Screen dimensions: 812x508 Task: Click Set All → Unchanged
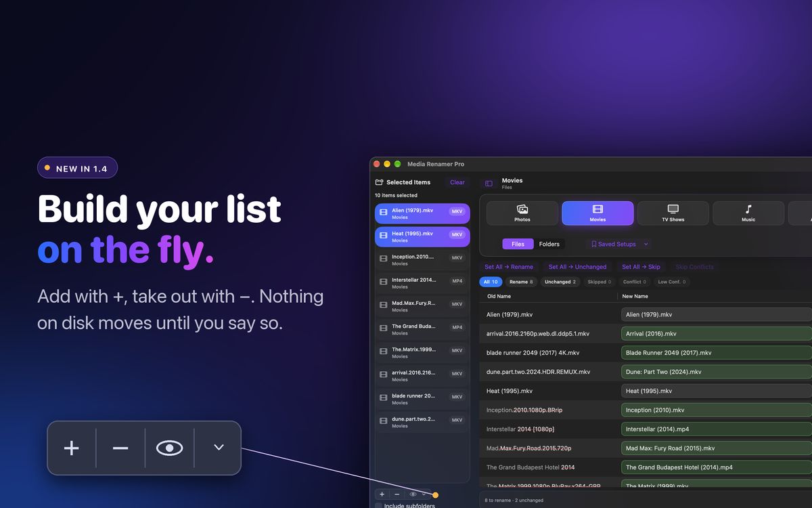pos(577,267)
